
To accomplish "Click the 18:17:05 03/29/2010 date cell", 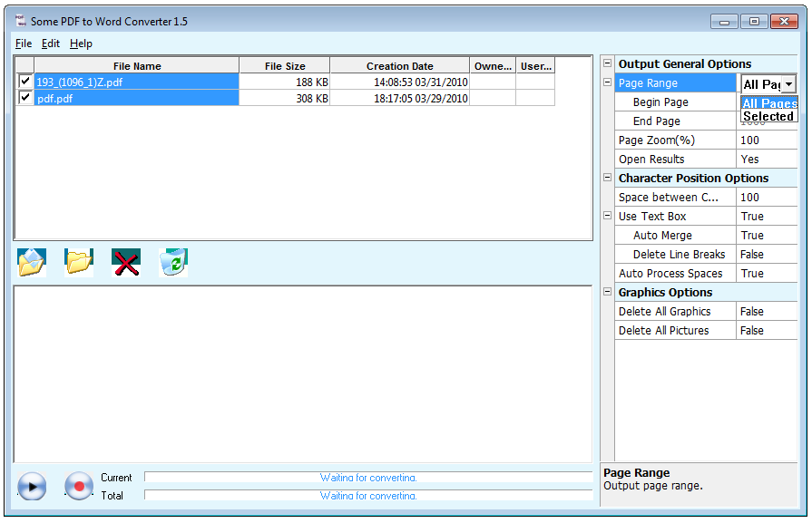I will coord(400,98).
